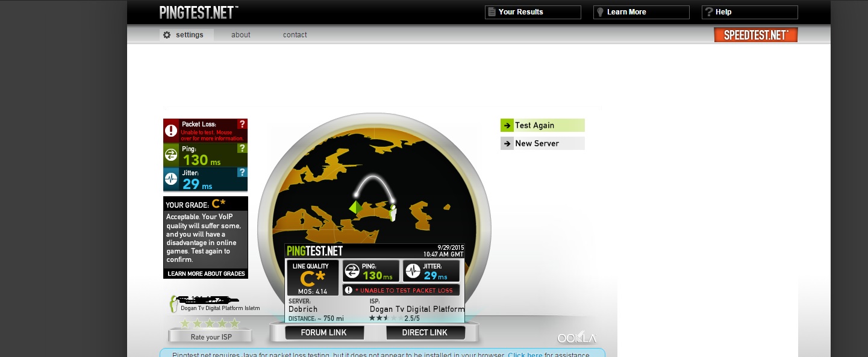Click the PINGTEST.NET logo in header
Image resolution: width=868 pixels, height=357 pixels.
coord(199,12)
